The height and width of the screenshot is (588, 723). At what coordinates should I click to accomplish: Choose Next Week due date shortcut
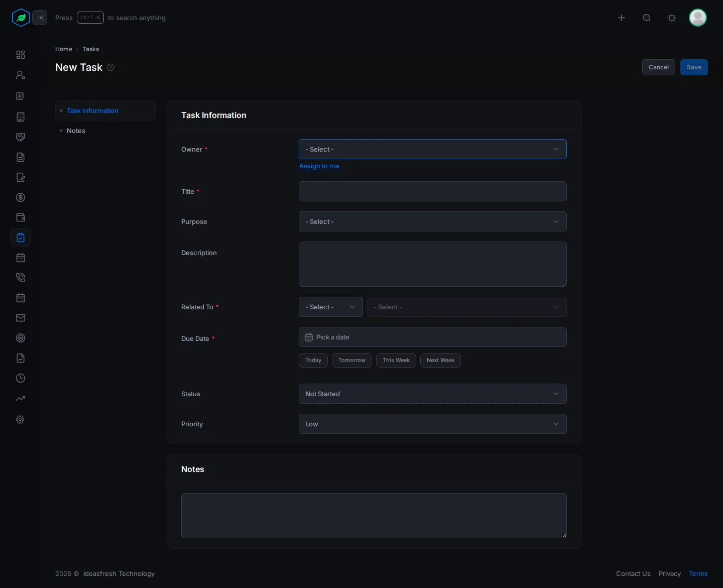click(x=440, y=360)
